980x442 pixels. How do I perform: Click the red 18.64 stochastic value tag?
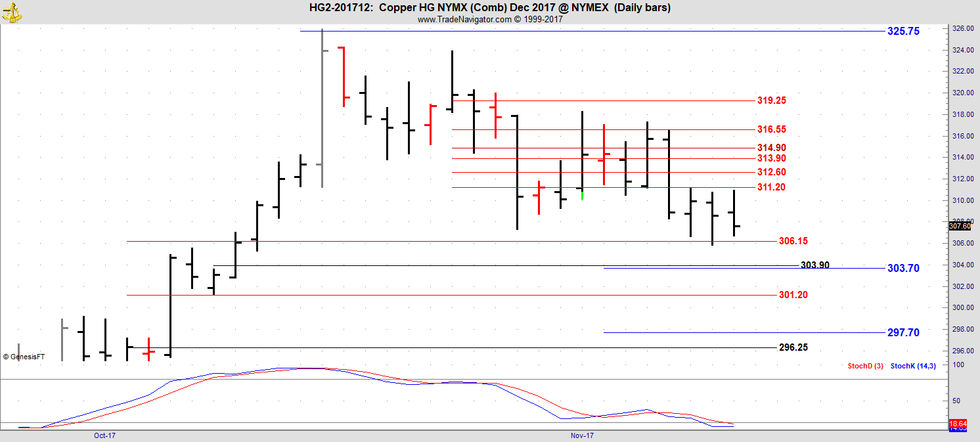coord(958,425)
